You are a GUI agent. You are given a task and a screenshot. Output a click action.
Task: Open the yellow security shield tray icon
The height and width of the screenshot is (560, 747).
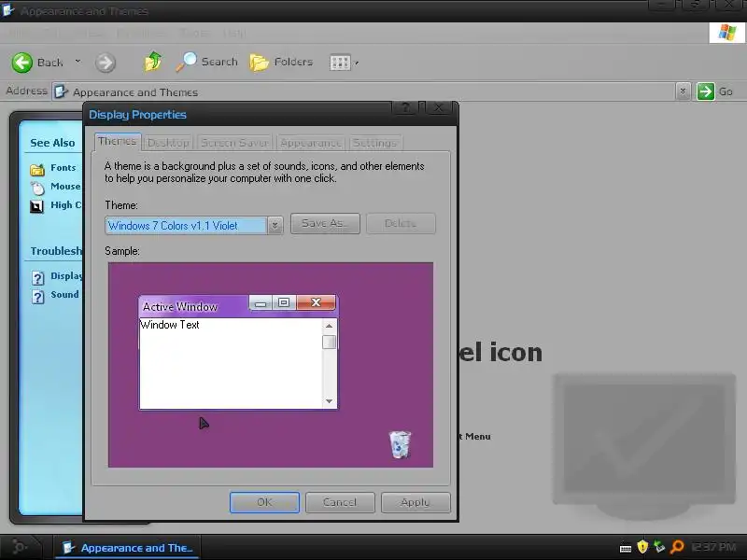(642, 547)
